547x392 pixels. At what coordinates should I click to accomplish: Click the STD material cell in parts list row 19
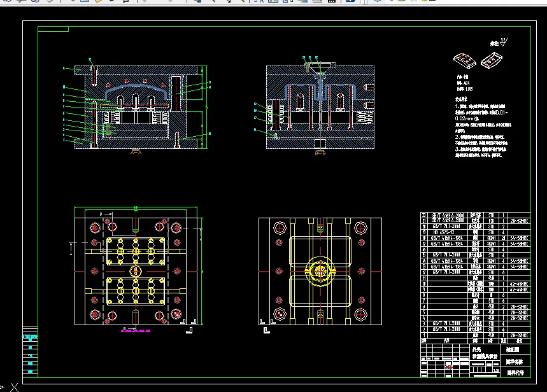click(x=491, y=232)
